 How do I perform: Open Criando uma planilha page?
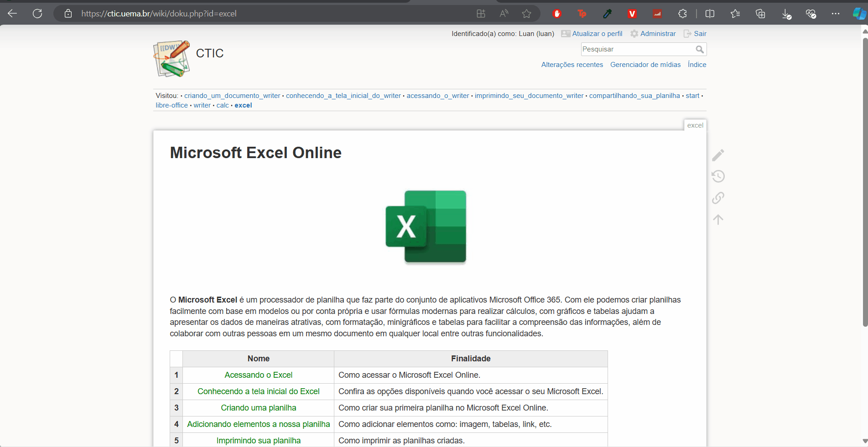coord(258,408)
